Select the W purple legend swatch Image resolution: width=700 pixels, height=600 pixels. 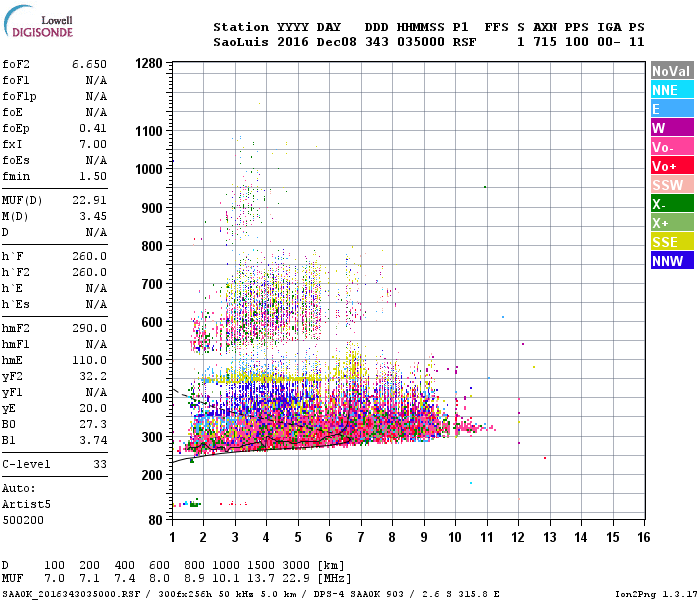click(672, 128)
